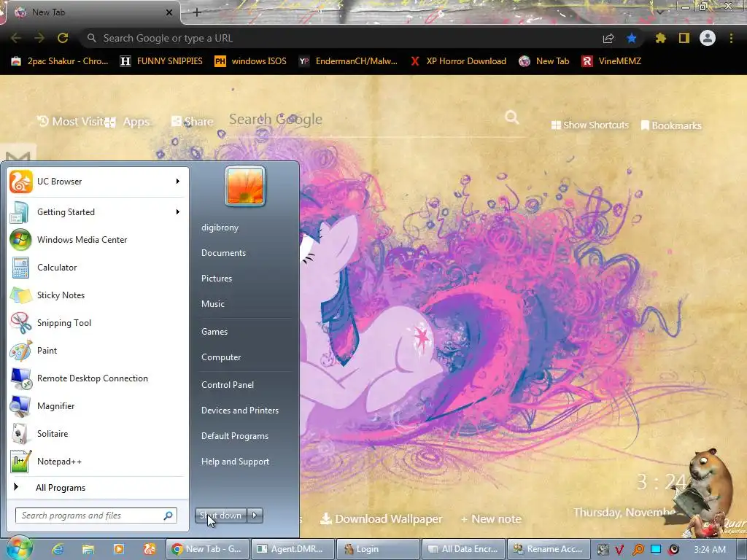Open Documents from Start menu
The image size is (747, 560).
pos(223,253)
